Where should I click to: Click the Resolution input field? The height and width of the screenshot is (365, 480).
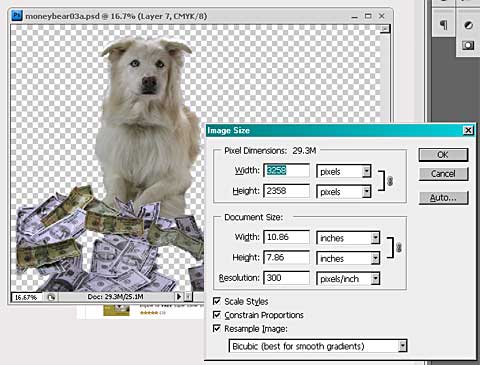[286, 278]
